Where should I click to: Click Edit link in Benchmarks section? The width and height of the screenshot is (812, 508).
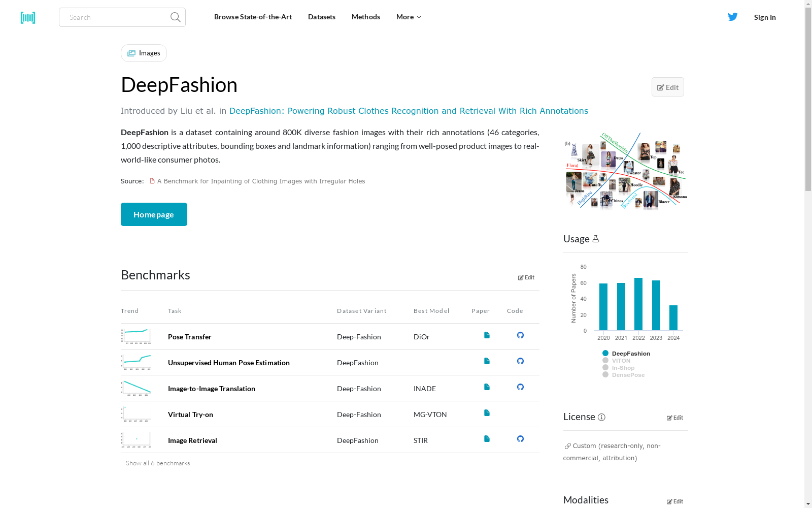pos(526,277)
